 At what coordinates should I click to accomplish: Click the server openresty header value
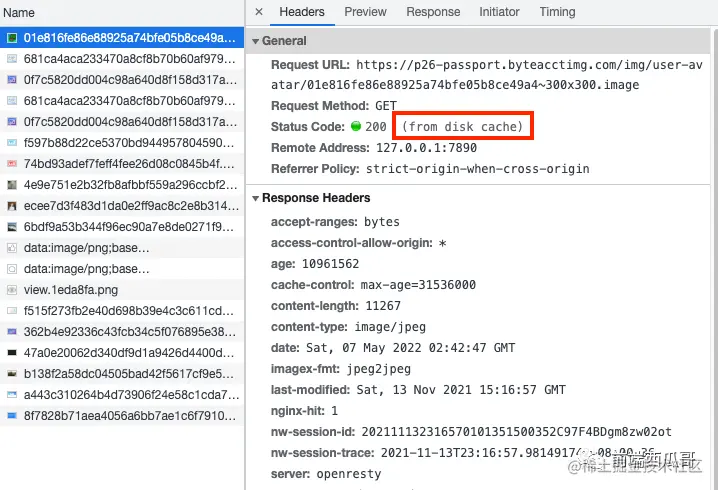349,474
